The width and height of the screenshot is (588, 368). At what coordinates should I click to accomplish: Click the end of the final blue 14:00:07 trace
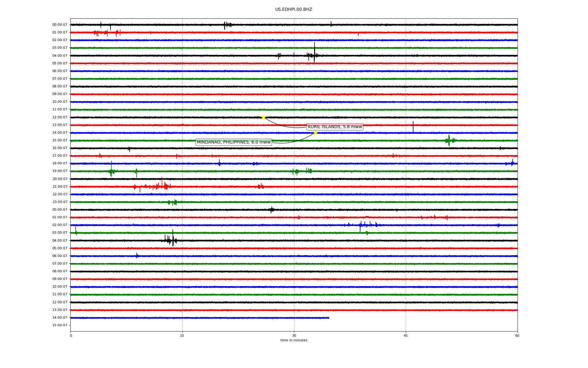tap(329, 318)
